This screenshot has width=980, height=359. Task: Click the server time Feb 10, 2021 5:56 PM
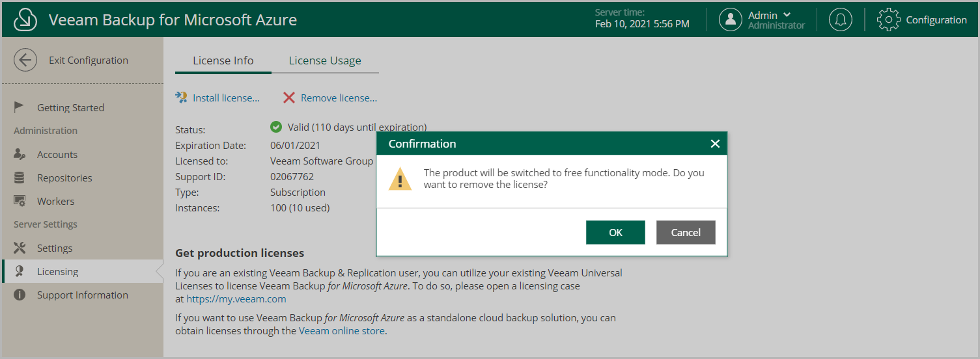tap(642, 24)
